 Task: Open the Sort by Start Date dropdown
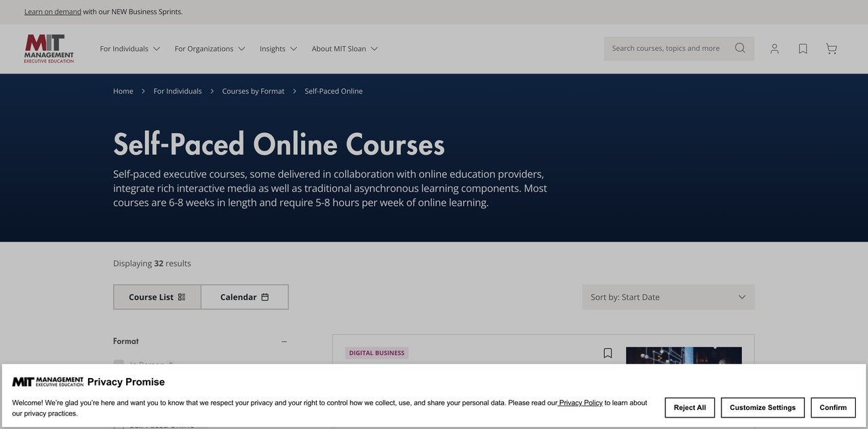(668, 297)
